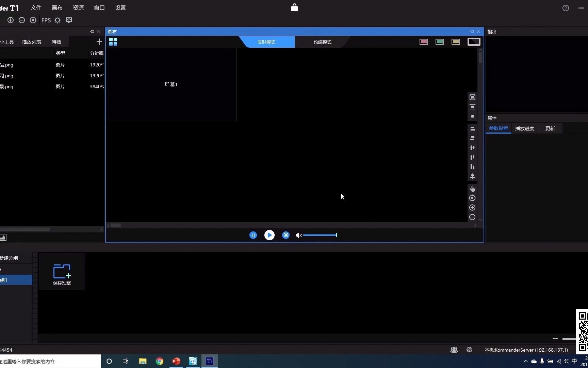Click the canvas locate target icon
The image size is (588, 368).
coord(472,198)
